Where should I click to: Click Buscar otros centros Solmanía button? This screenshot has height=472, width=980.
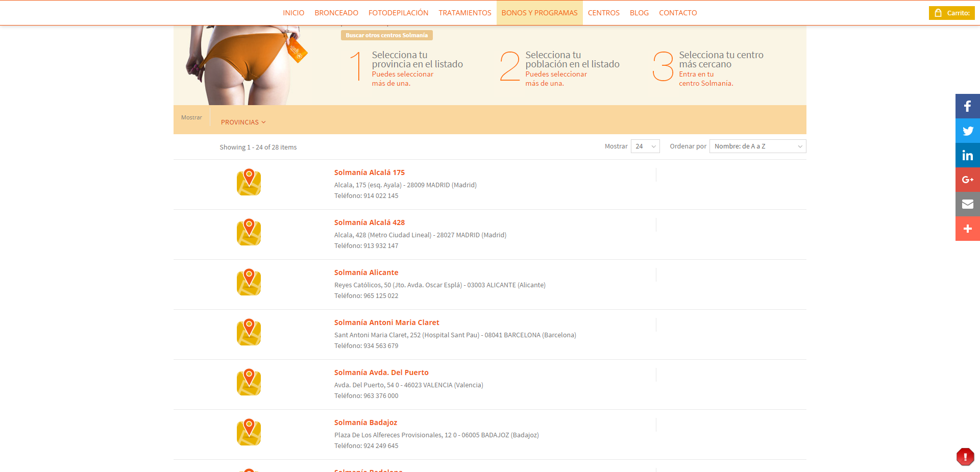[387, 35]
